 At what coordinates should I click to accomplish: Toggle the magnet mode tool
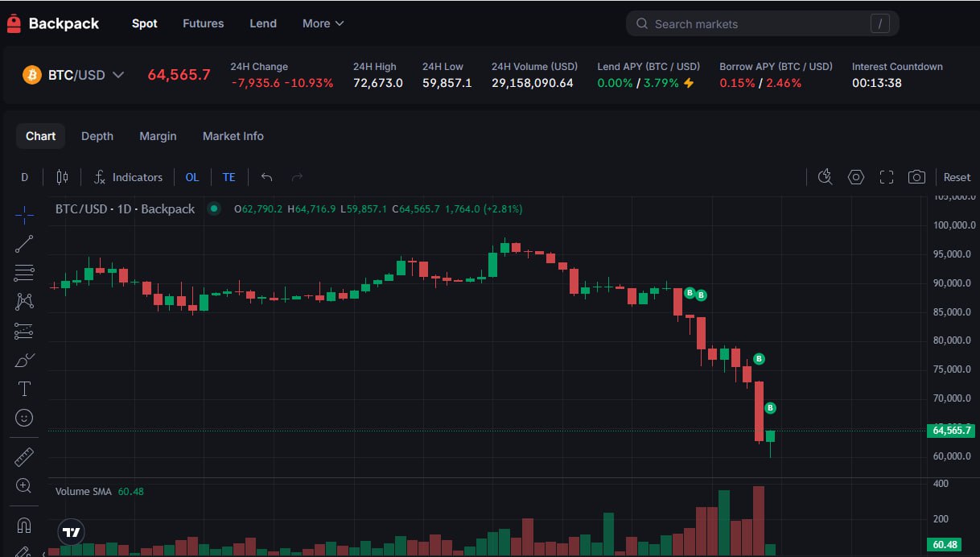point(24,525)
